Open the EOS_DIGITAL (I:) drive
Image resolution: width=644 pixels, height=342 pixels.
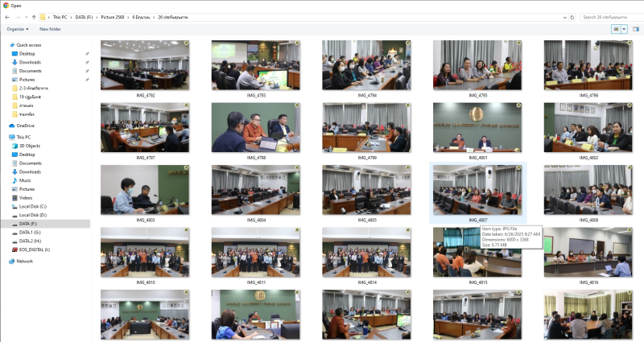35,249
